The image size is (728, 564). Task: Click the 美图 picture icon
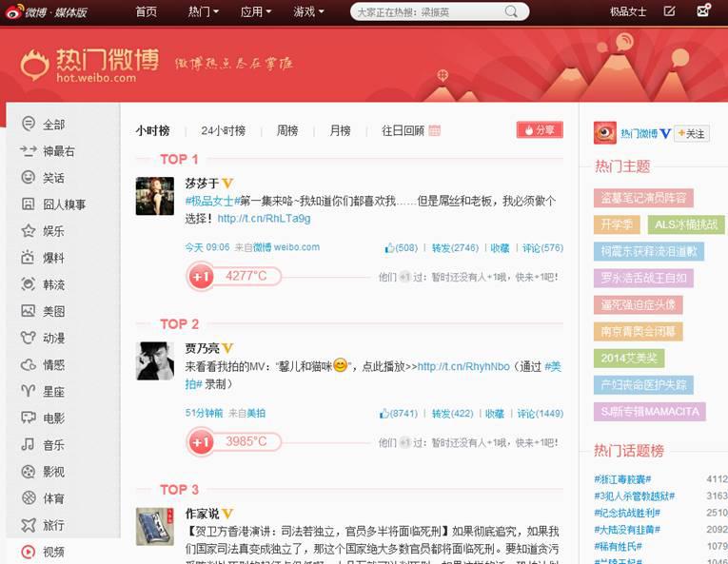29,311
